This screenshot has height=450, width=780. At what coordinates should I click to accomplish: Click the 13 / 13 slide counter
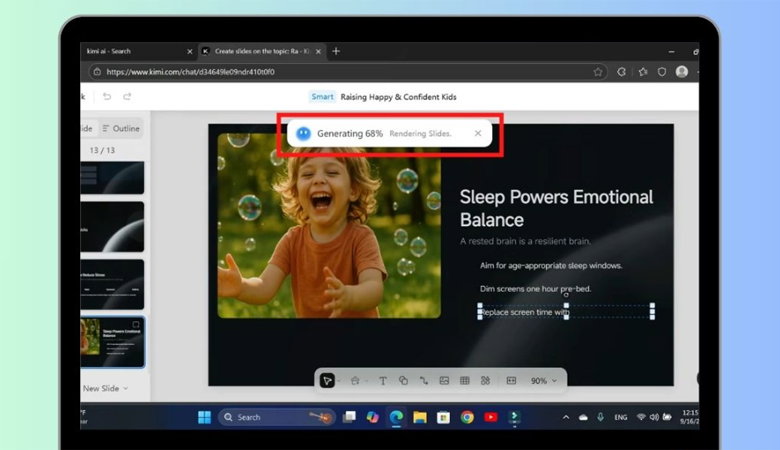tap(102, 150)
